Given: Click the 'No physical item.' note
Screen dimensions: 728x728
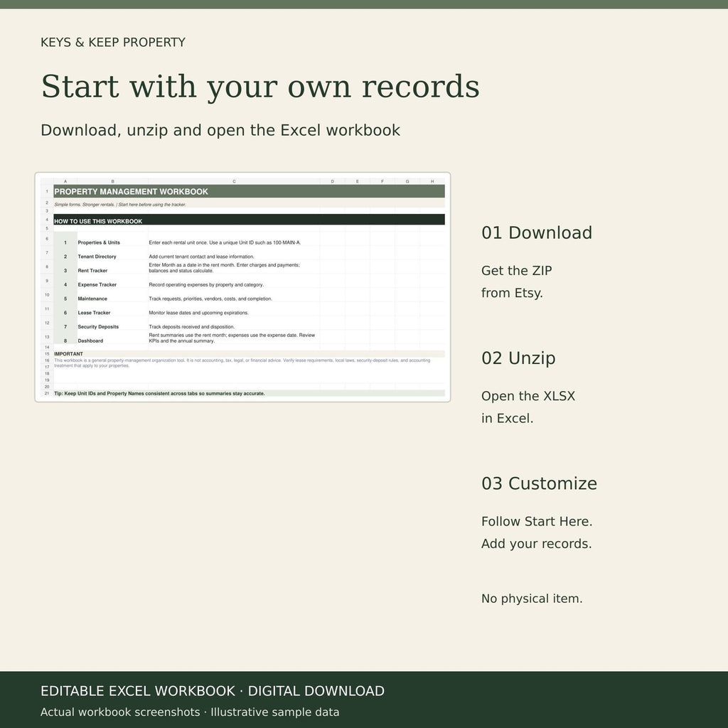Looking at the screenshot, I should 532,599.
